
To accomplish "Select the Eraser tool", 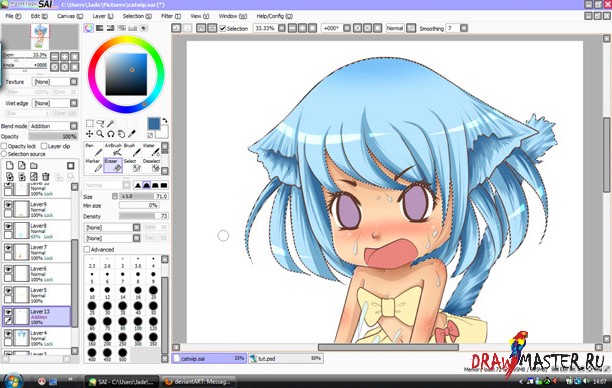I will (113, 166).
